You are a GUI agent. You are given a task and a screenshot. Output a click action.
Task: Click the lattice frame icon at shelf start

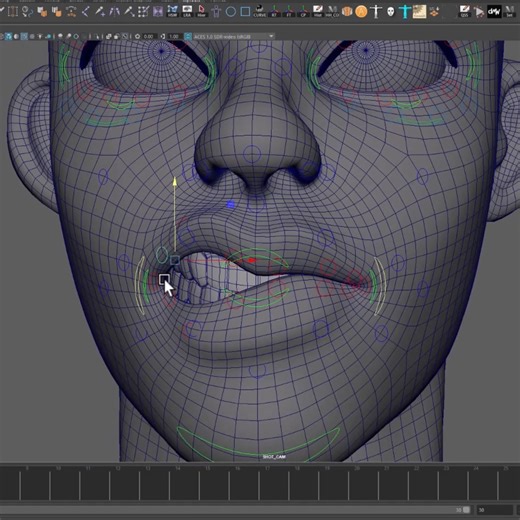click(x=13, y=12)
